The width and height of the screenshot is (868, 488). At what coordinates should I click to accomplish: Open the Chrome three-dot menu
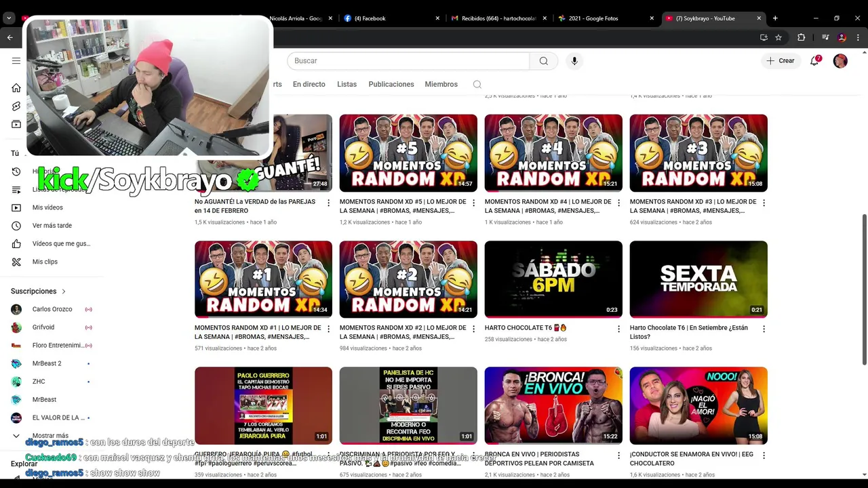(x=859, y=37)
